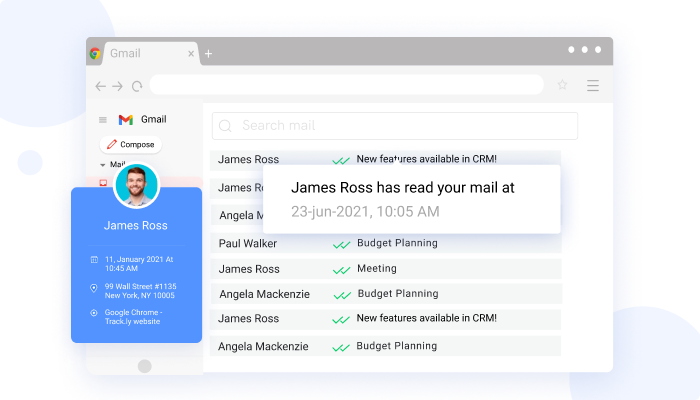Open the Inbox icon in sidebar
The height and width of the screenshot is (400, 700).
pyautogui.click(x=103, y=183)
